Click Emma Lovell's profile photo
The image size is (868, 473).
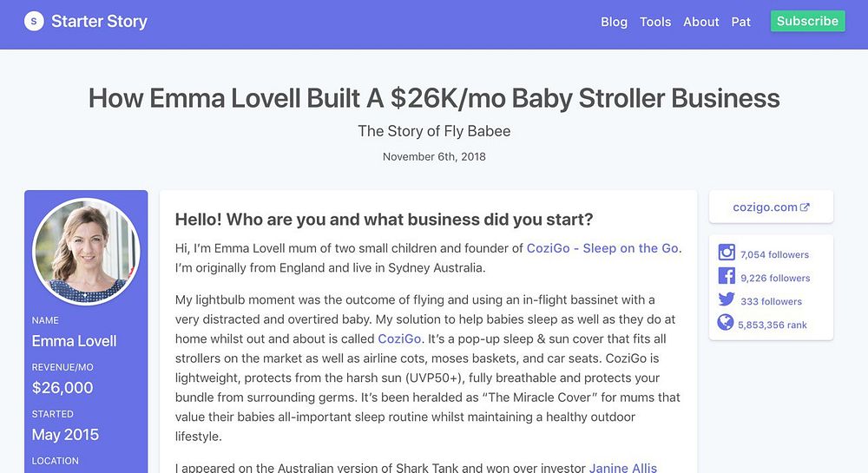point(86,252)
